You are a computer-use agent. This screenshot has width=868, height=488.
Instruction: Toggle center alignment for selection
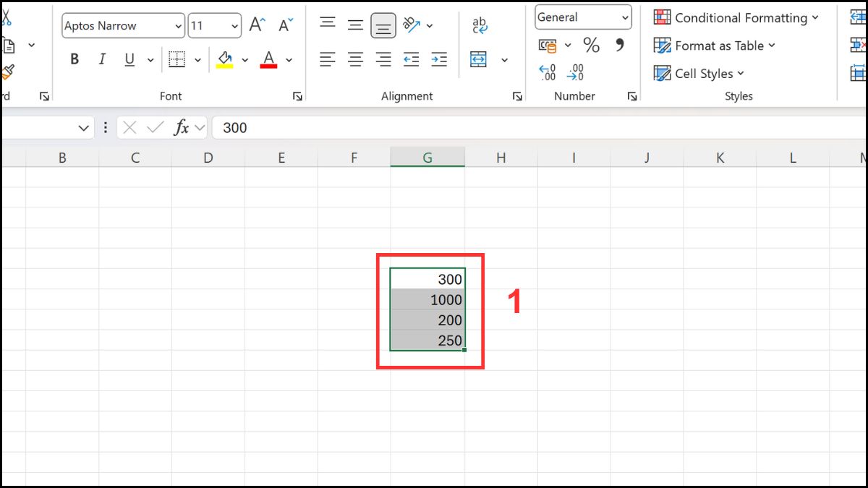pos(355,59)
